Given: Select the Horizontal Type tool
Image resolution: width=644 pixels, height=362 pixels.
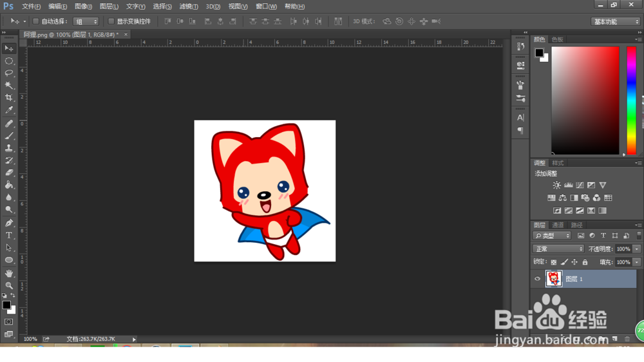Looking at the screenshot, I should pyautogui.click(x=8, y=235).
